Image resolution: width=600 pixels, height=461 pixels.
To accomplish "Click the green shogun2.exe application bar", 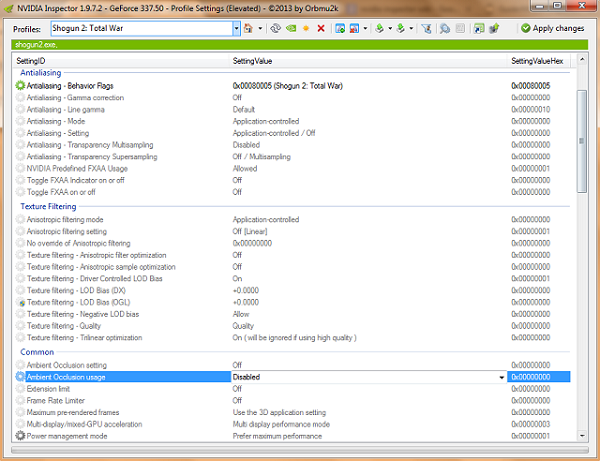I will (x=300, y=45).
